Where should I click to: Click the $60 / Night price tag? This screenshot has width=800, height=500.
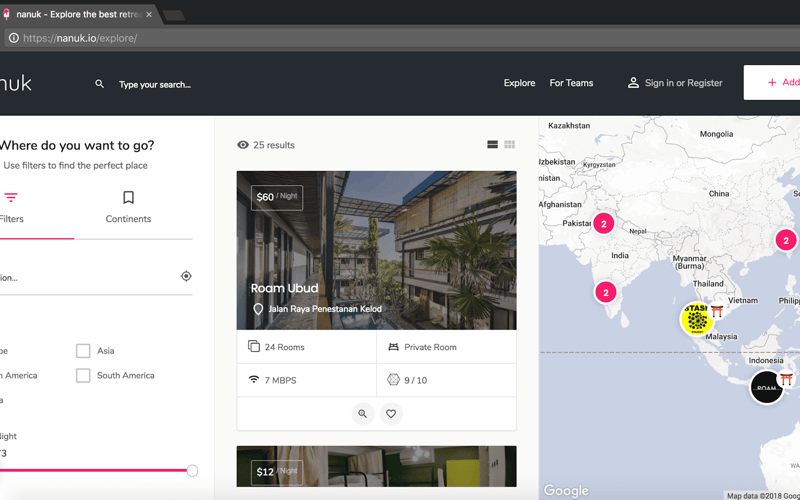click(x=277, y=197)
